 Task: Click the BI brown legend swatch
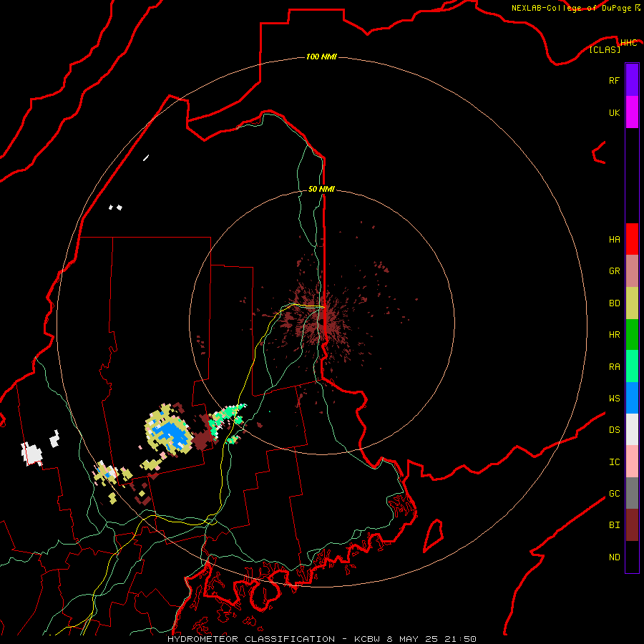[632, 525]
